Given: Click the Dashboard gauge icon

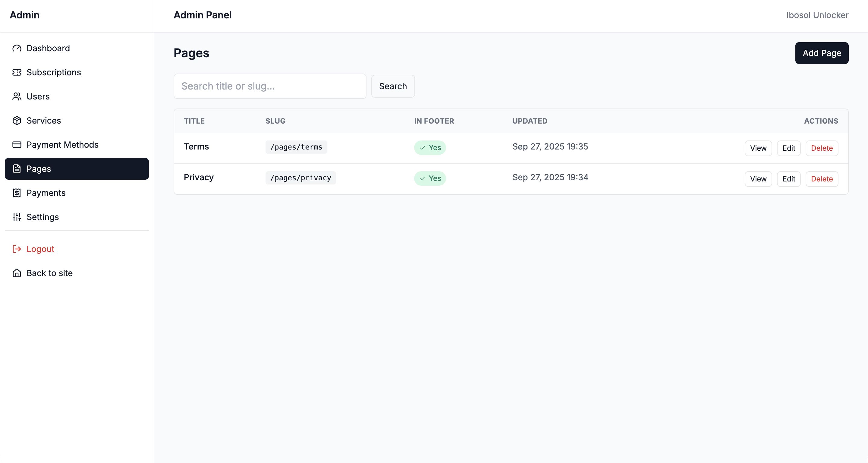Looking at the screenshot, I should click(x=17, y=48).
